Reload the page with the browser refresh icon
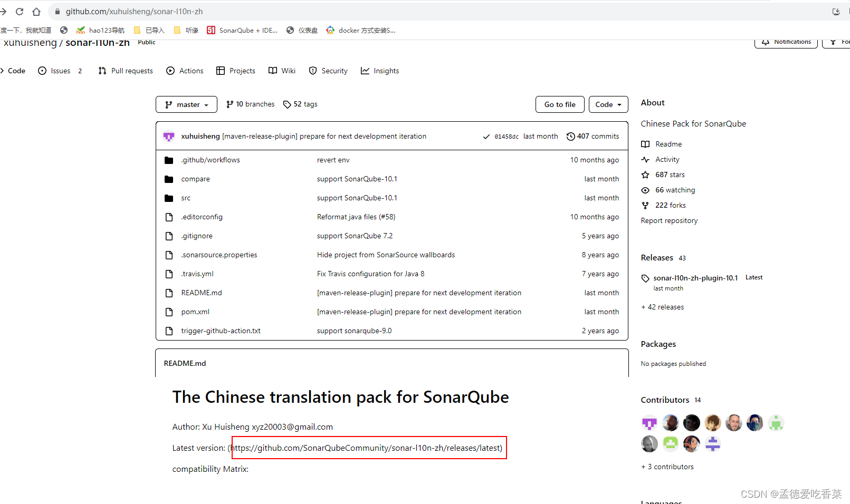Image resolution: width=850 pixels, height=504 pixels. click(x=20, y=11)
